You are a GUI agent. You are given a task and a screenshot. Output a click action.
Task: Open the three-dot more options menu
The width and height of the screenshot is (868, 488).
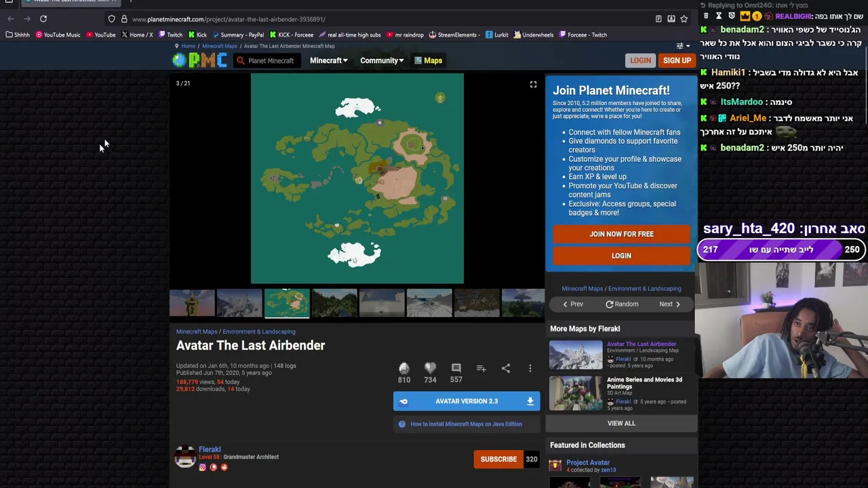point(530,368)
